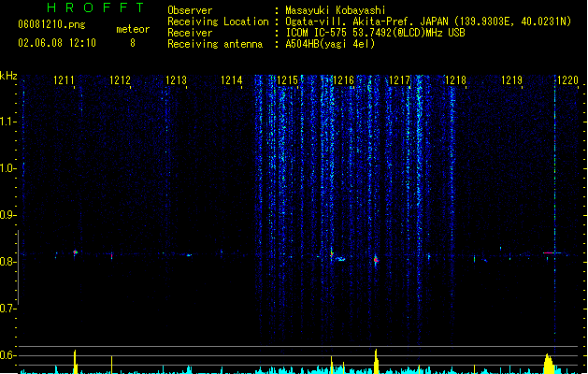Click the 0.7 kHz axis label
588x374 pixels.
7,309
